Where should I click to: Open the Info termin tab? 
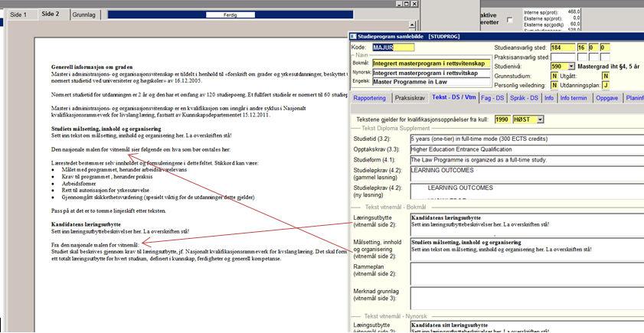(574, 98)
